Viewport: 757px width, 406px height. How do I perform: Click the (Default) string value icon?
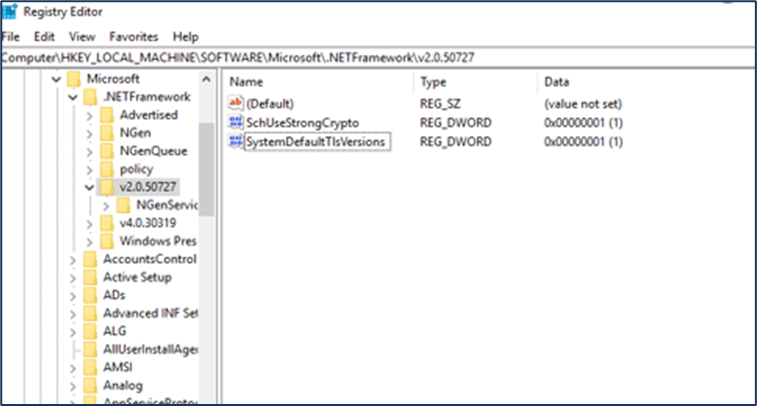click(x=235, y=103)
